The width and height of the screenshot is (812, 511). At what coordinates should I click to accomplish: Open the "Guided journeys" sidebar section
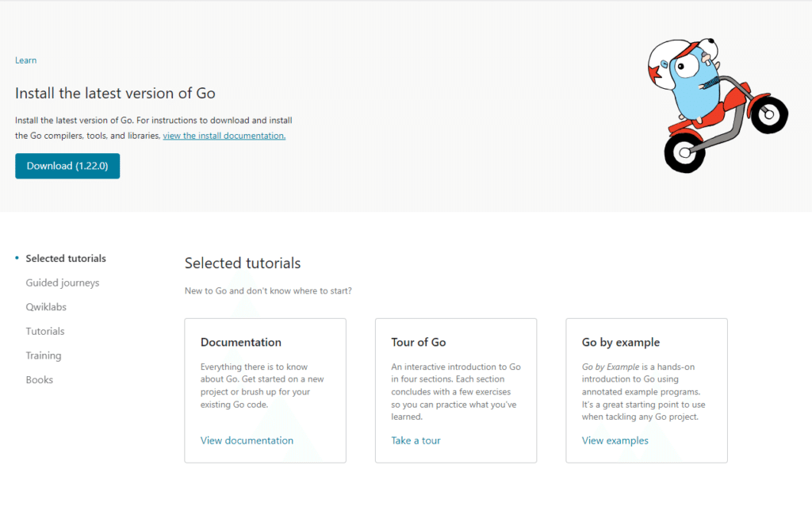point(63,282)
